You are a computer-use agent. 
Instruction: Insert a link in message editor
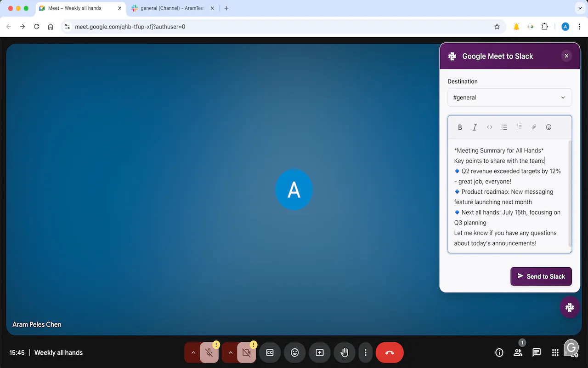tap(534, 127)
